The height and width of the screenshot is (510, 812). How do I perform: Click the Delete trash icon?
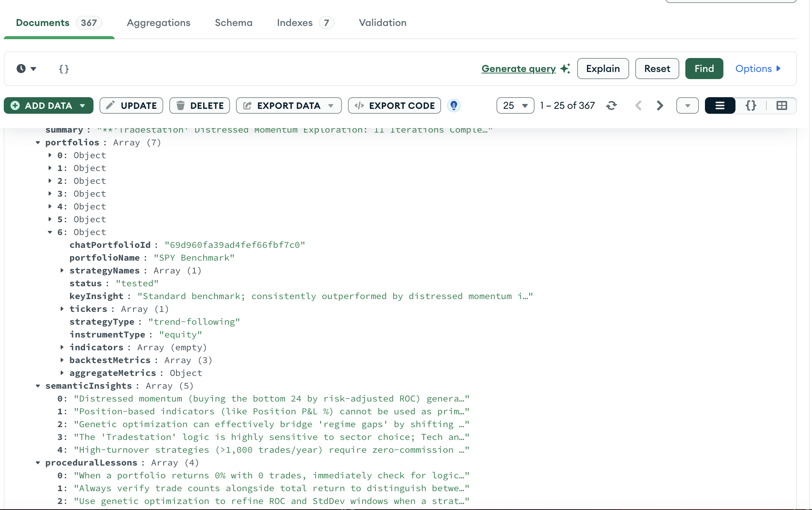pos(181,105)
